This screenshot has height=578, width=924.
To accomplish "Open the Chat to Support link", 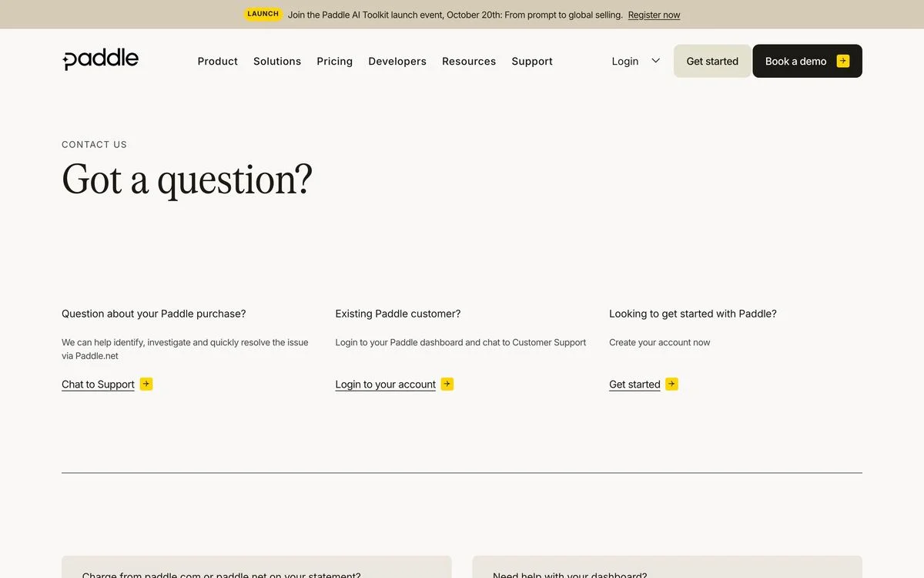I will [98, 385].
